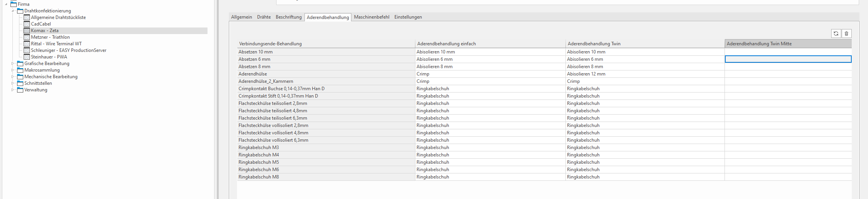The image size is (868, 199).
Task: Click the trash delete icon above table
Action: tap(846, 34)
